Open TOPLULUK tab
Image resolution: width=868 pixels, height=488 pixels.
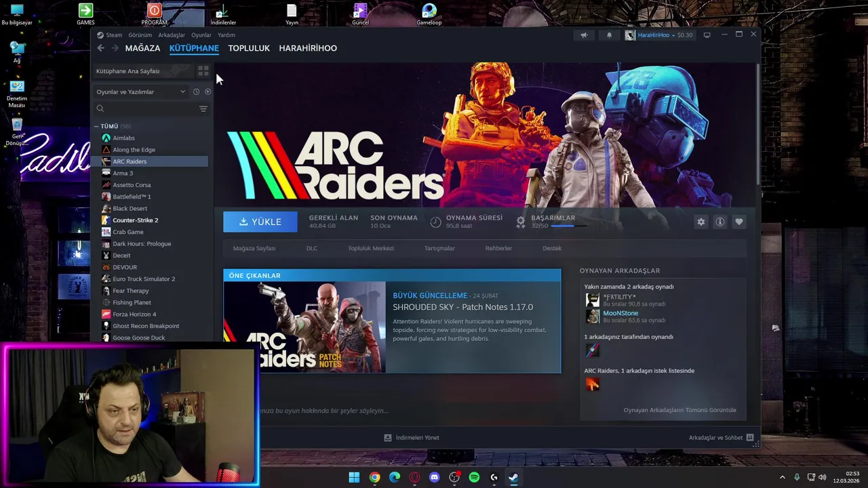pyautogui.click(x=249, y=48)
